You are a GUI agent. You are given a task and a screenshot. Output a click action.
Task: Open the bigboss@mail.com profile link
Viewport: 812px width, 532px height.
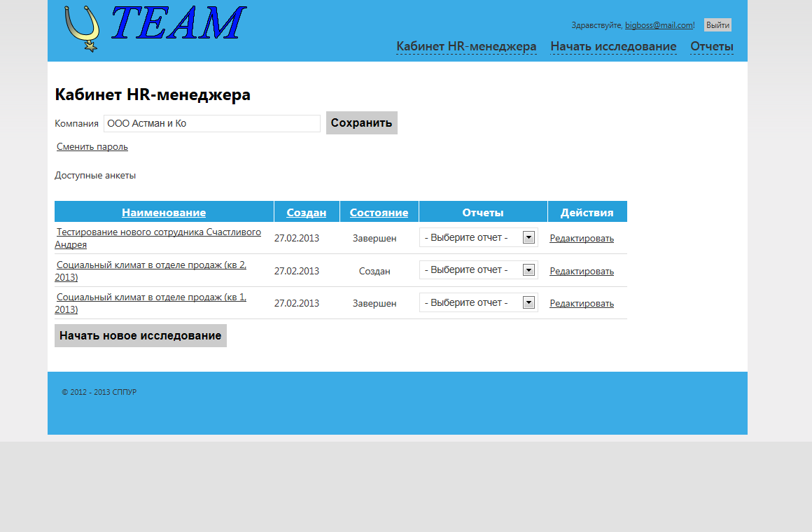point(659,25)
